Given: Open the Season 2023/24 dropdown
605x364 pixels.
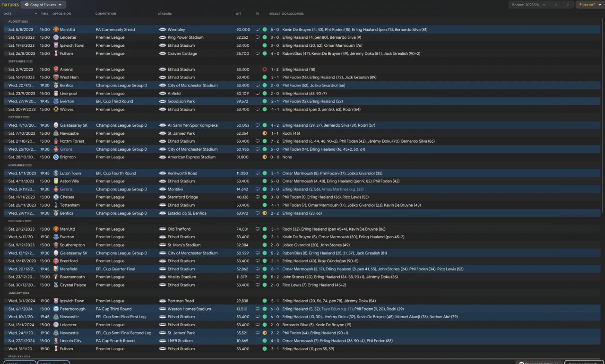Looking at the screenshot, I should pyautogui.click(x=529, y=5).
